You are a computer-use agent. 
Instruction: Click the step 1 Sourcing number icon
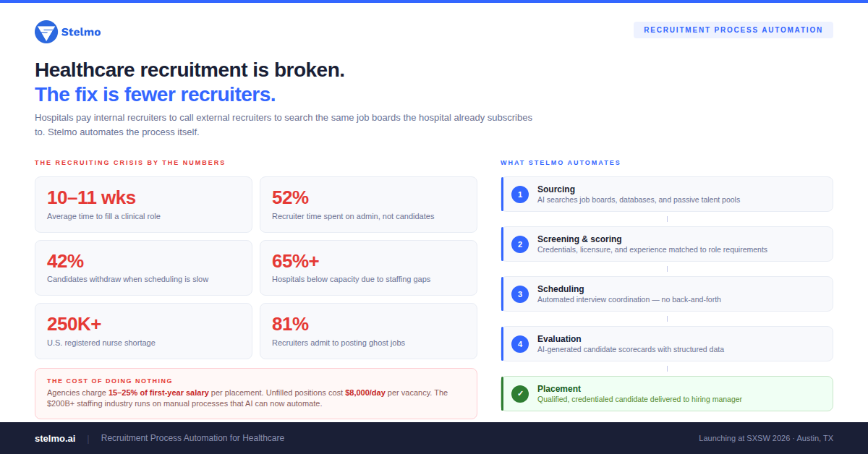pyautogui.click(x=519, y=194)
